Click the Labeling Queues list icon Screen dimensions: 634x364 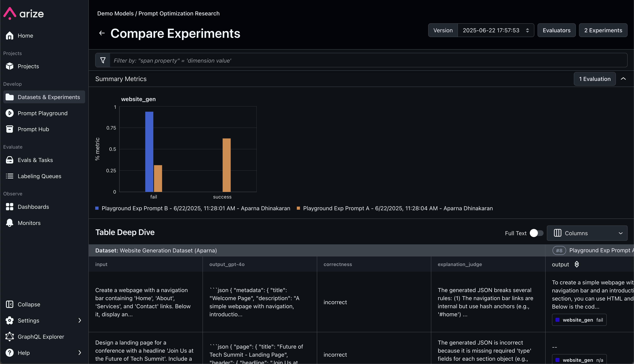tap(10, 176)
